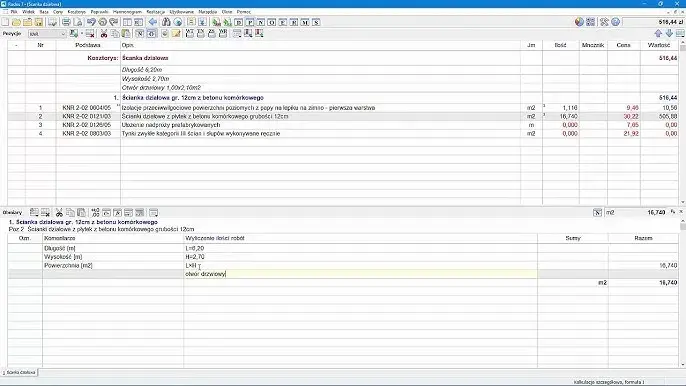Screen dimensions: 686x386
Task: Click the binoculars search icon
Action: coord(166,22)
